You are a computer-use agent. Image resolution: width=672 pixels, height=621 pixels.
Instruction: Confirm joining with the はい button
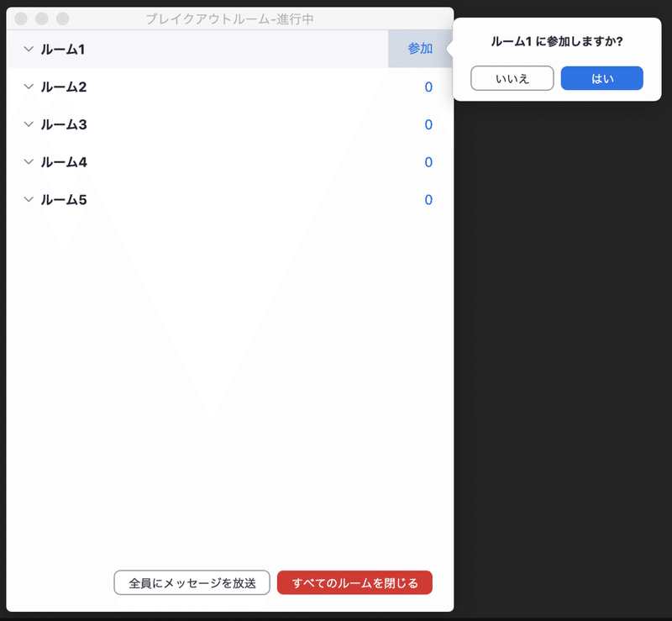(x=601, y=78)
